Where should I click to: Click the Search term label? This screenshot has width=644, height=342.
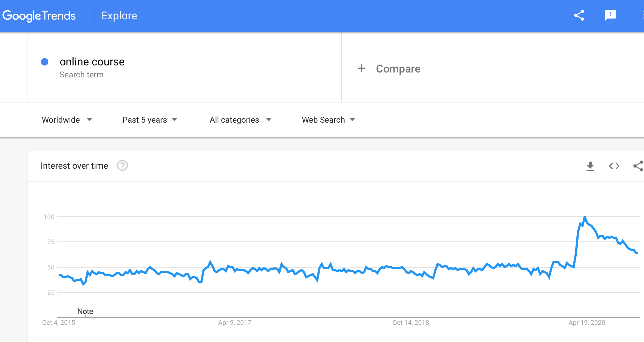[82, 75]
